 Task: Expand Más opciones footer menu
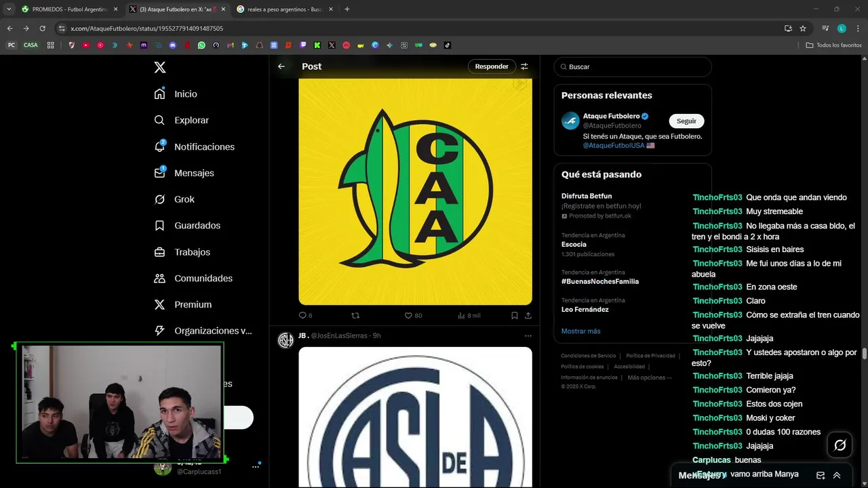650,378
